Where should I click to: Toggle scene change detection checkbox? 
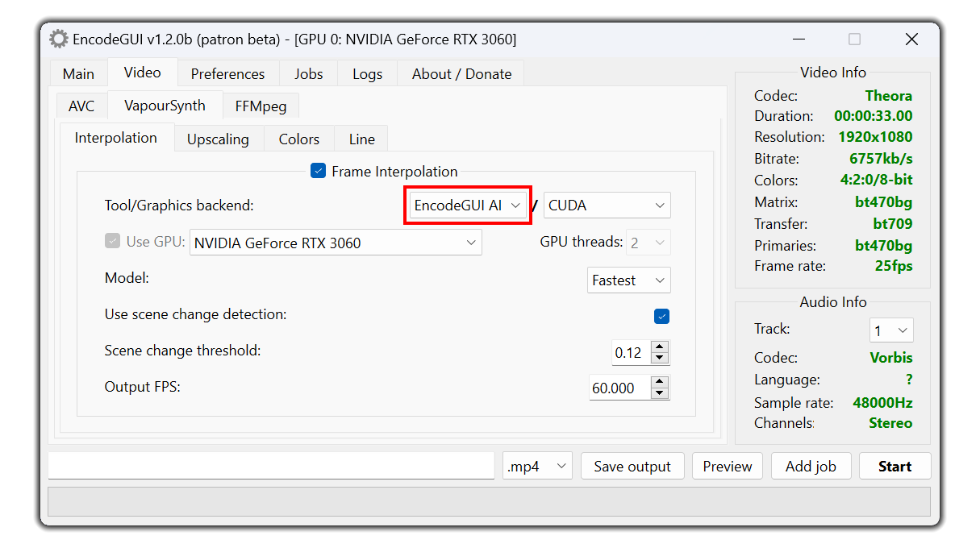tap(661, 316)
